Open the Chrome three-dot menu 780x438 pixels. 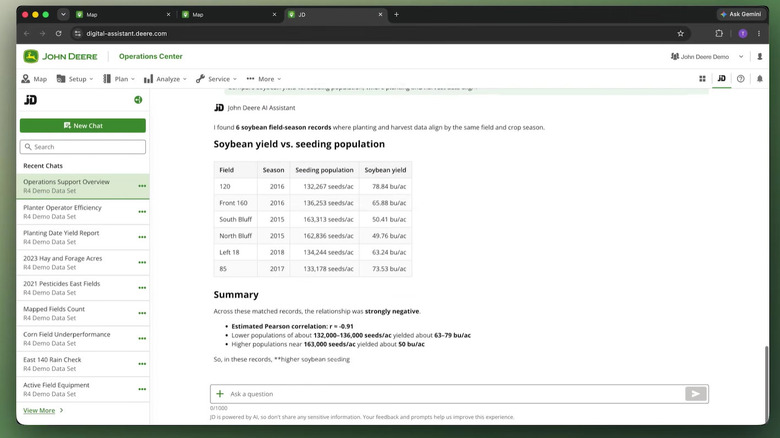[x=759, y=33]
